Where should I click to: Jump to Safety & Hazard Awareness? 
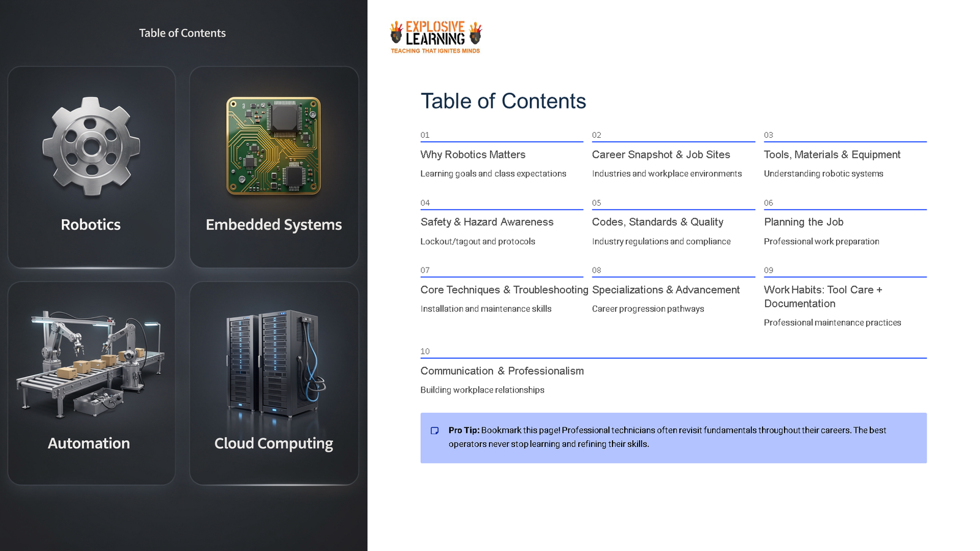(486, 222)
